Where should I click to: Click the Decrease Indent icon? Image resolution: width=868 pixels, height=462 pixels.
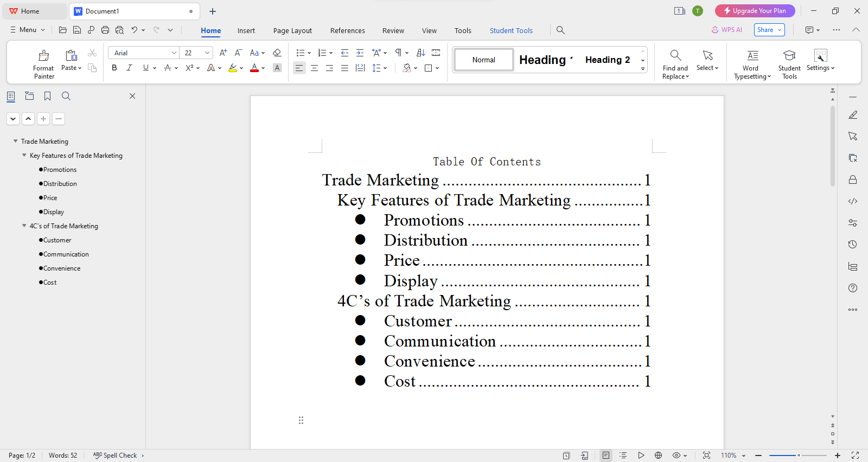(x=344, y=53)
